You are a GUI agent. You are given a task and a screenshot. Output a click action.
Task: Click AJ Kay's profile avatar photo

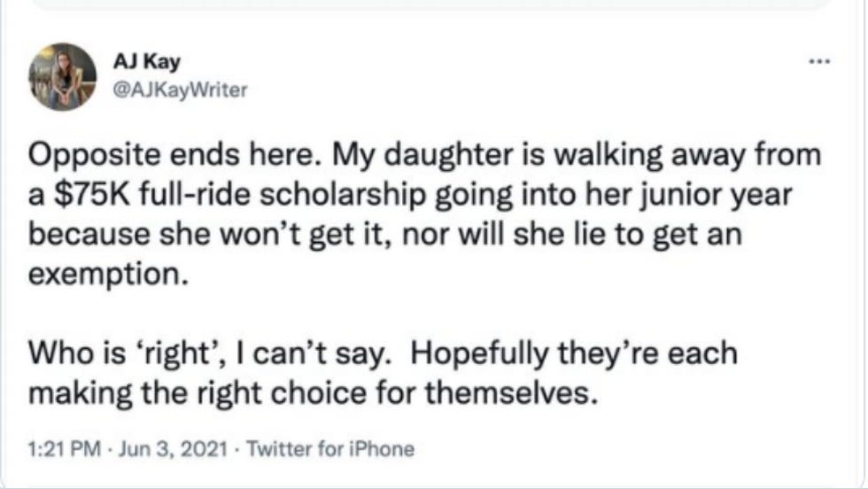tap(62, 76)
